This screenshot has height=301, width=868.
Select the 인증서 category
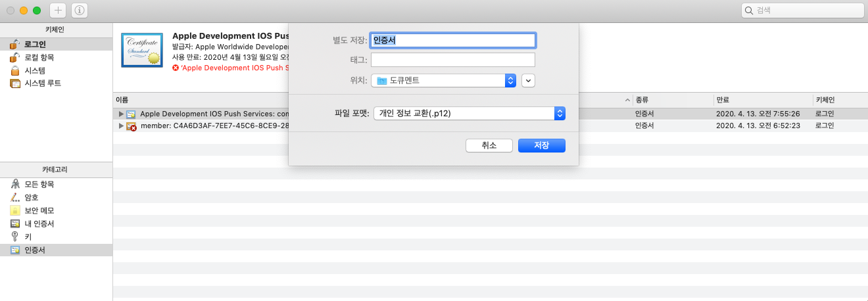57,250
